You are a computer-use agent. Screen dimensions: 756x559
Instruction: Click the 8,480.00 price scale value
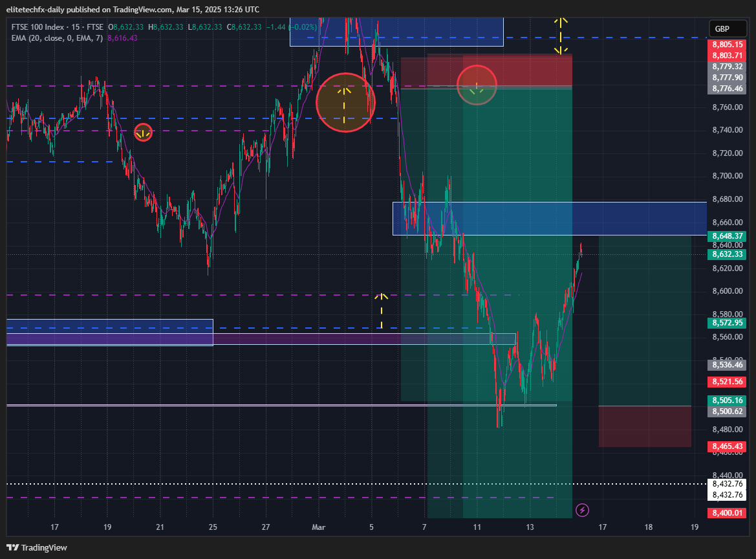[x=727, y=430]
